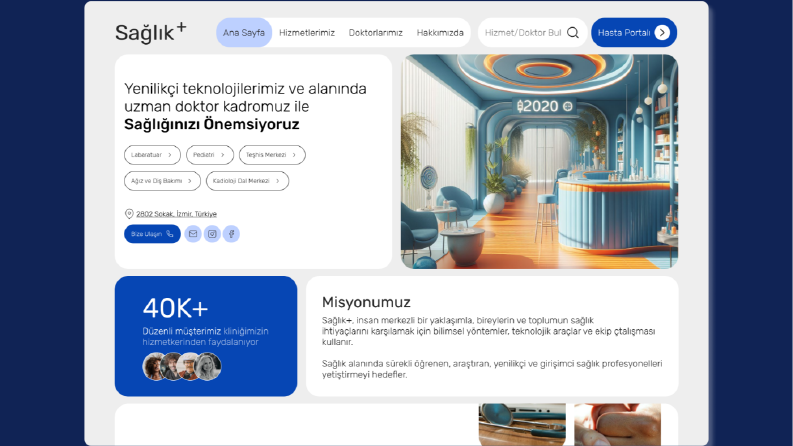Image resolution: width=793 pixels, height=446 pixels.
Task: Select the Teşhis Merkezi chip
Action: [272, 155]
